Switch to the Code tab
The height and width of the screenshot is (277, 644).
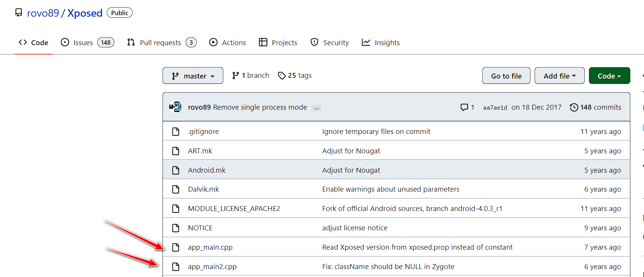33,42
